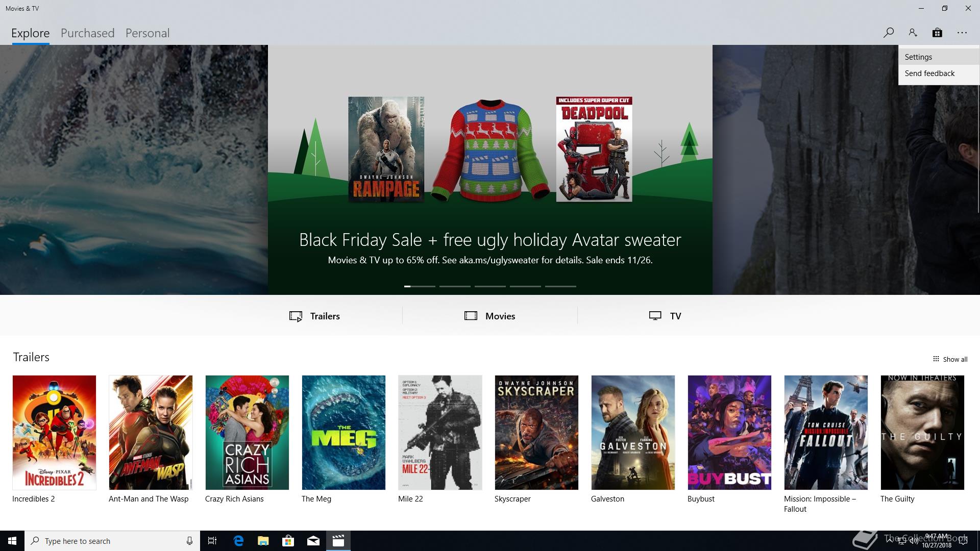Screen dimensions: 980x551
Task: Click the Rampage poster in the banner
Action: [386, 149]
